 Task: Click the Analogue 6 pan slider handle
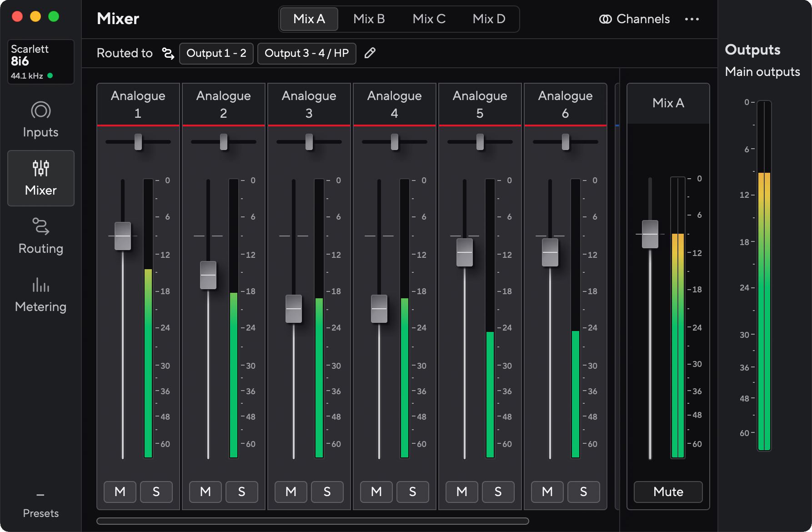click(566, 142)
